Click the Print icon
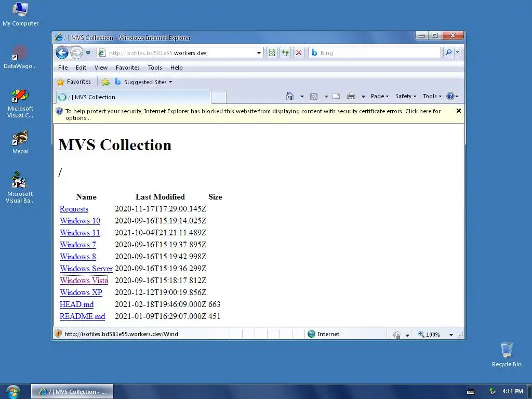Image resolution: width=532 pixels, height=399 pixels. (351, 96)
